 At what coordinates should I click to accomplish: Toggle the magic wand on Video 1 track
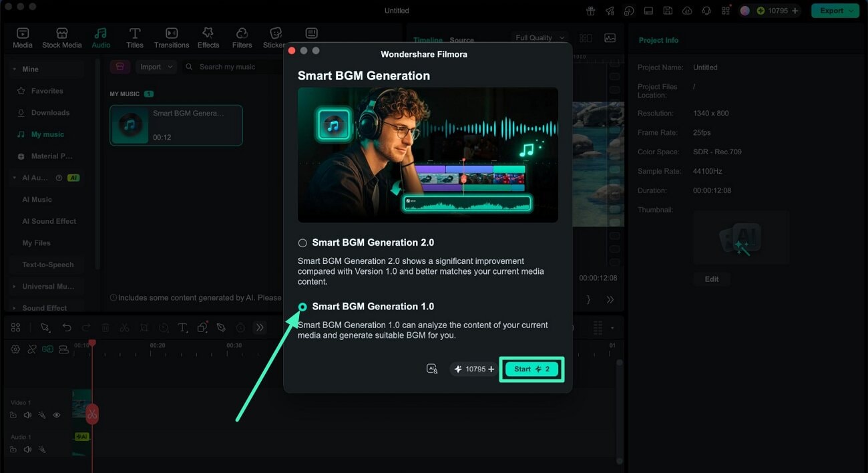pyautogui.click(x=41, y=415)
